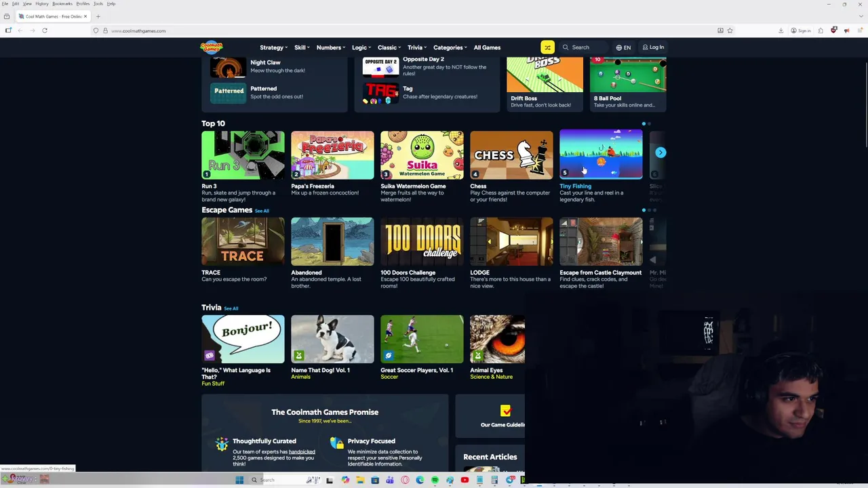868x488 pixels.
Task: Open YouTube icon in taskbar
Action: pos(465,480)
